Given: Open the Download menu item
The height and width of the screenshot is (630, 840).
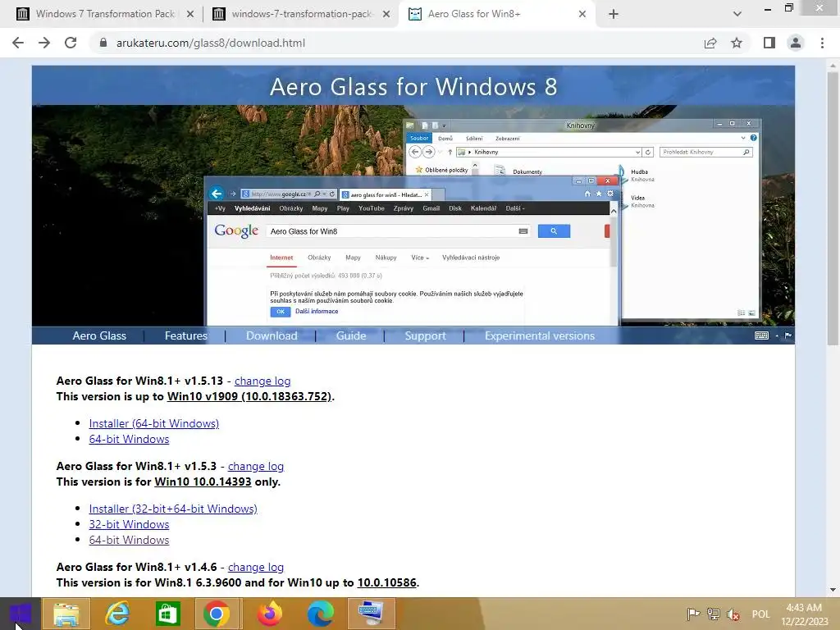Looking at the screenshot, I should click(x=272, y=336).
